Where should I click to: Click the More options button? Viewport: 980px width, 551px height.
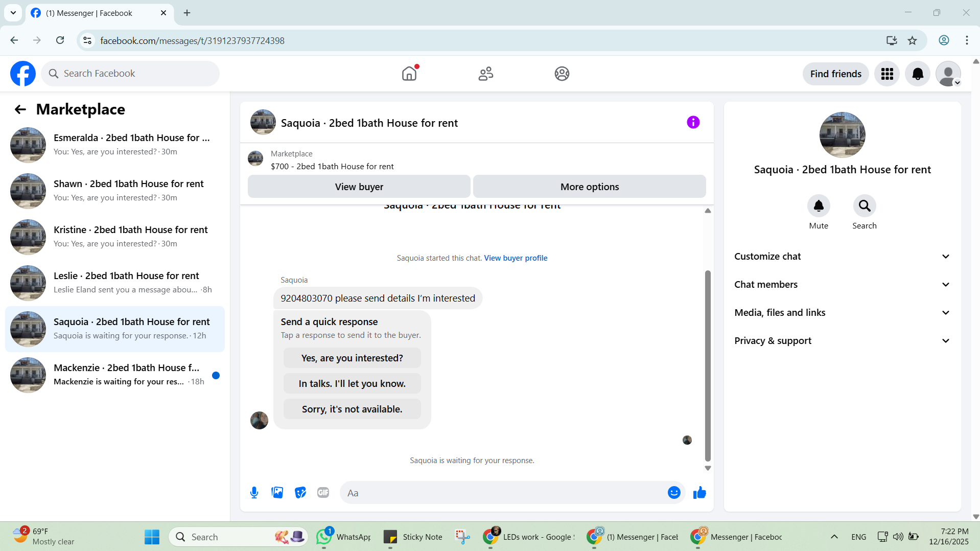coord(589,187)
